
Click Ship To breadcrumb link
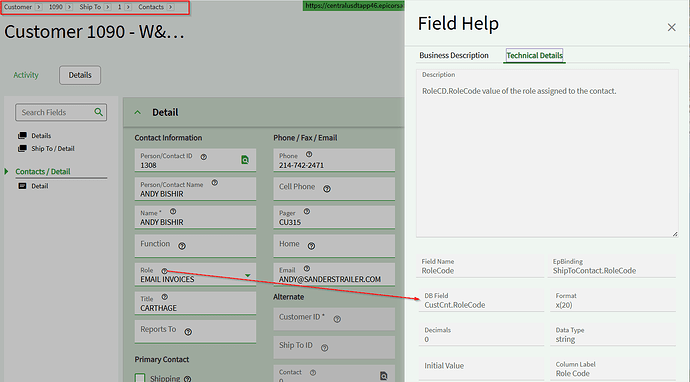pyautogui.click(x=90, y=7)
